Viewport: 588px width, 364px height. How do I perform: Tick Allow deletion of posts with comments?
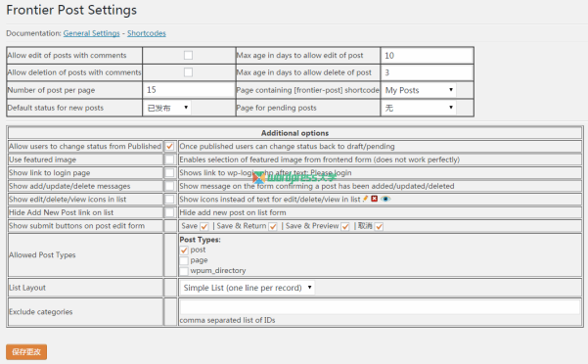(188, 72)
